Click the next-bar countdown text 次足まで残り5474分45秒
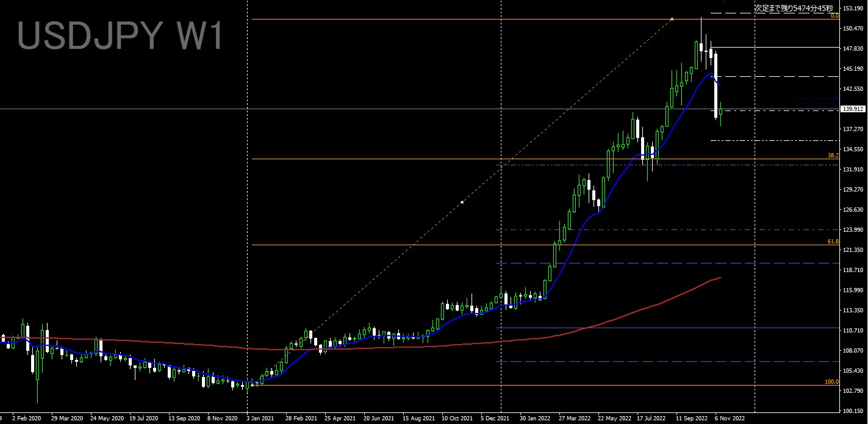 793,9
